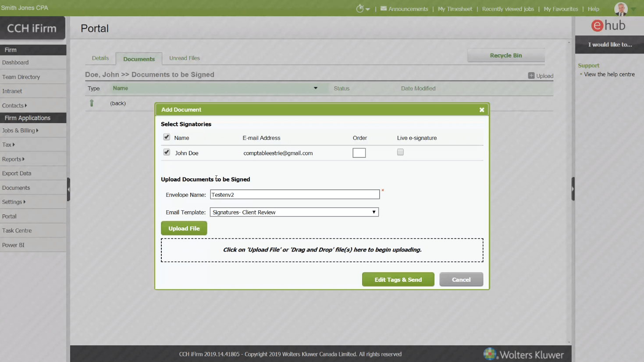644x362 pixels.
Task: Switch to the Details tab
Action: point(100,58)
